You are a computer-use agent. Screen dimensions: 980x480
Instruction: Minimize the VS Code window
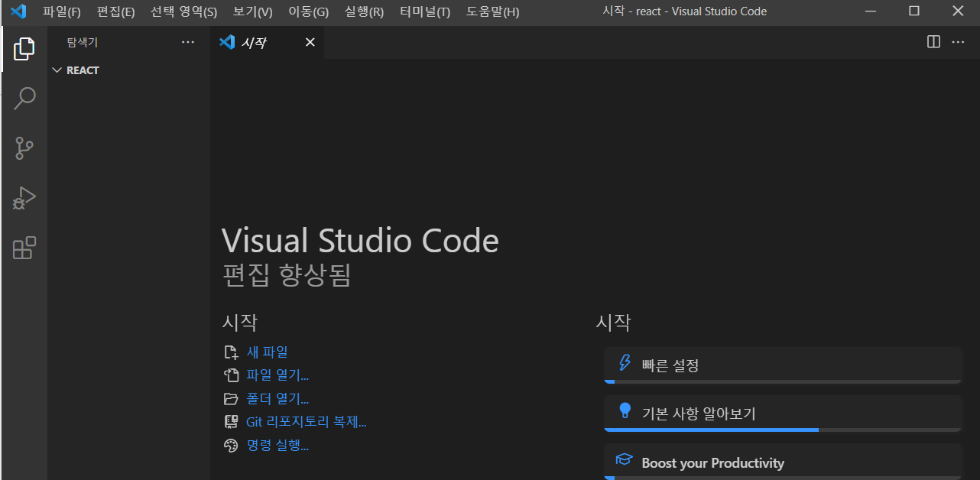point(871,11)
